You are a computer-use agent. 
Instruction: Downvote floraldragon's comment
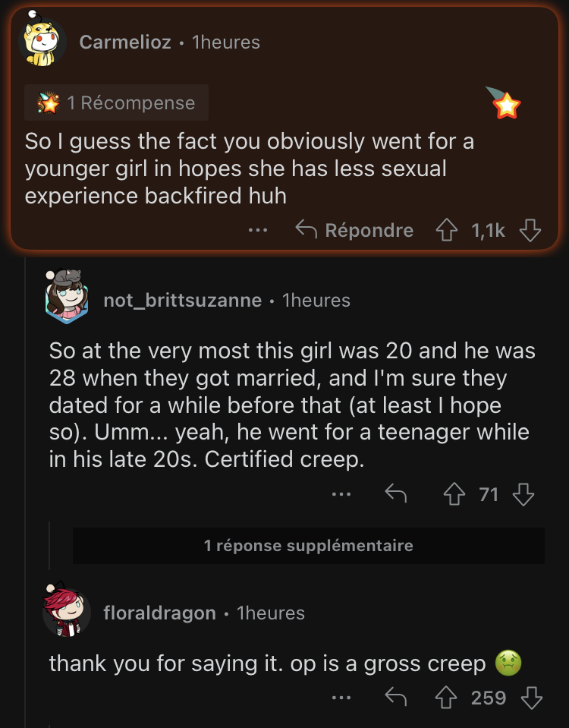(532, 698)
